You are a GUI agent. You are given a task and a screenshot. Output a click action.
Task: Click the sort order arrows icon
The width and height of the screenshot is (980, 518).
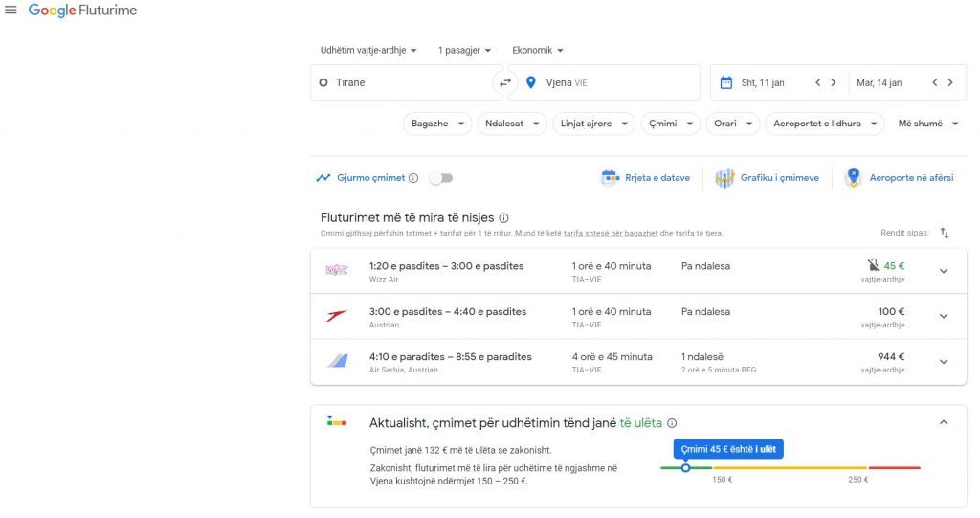(945, 233)
